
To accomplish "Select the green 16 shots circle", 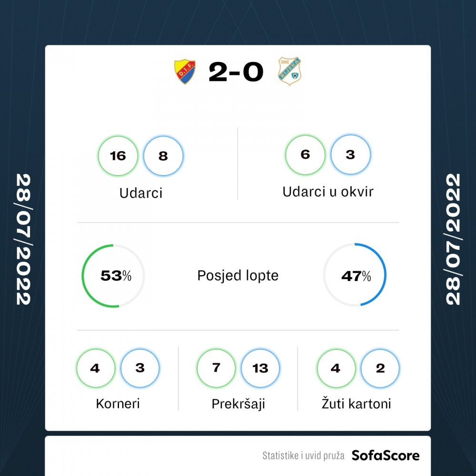I will (x=118, y=156).
